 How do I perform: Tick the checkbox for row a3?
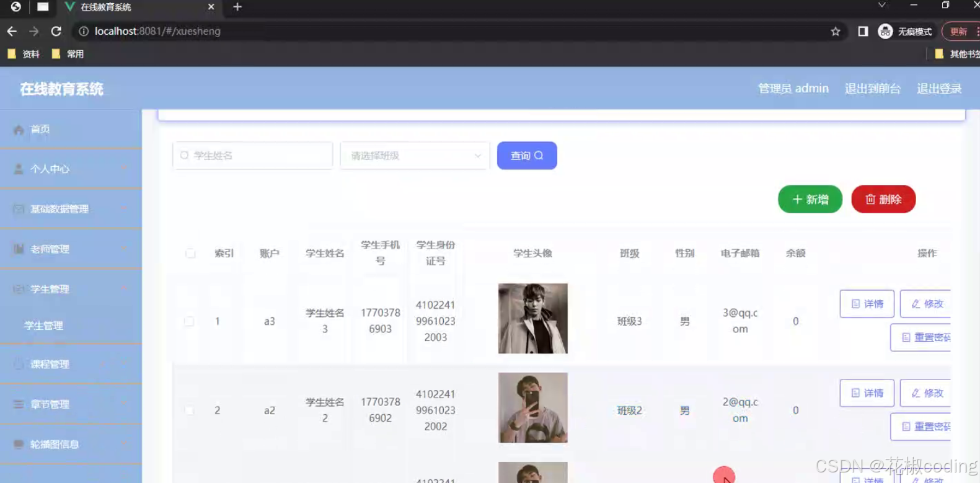[x=189, y=321]
